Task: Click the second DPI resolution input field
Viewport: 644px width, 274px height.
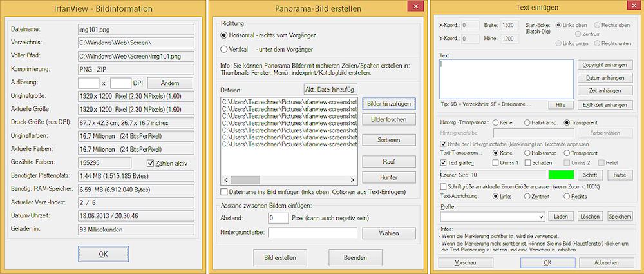Action: coord(121,83)
